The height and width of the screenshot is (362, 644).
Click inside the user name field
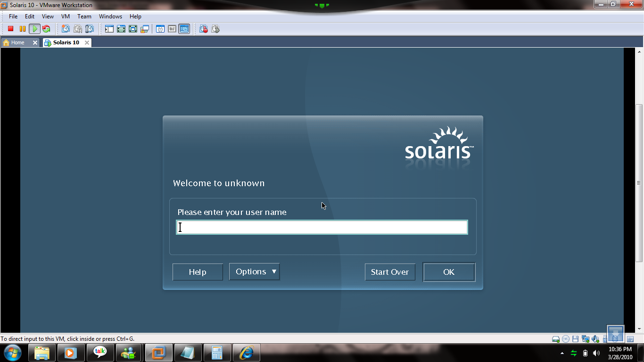click(x=322, y=227)
